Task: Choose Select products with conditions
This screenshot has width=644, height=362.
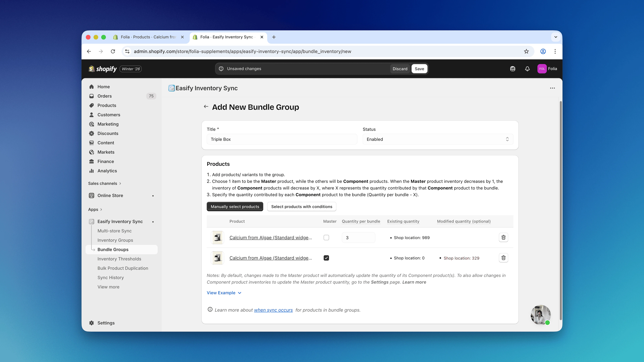Action: point(301,207)
